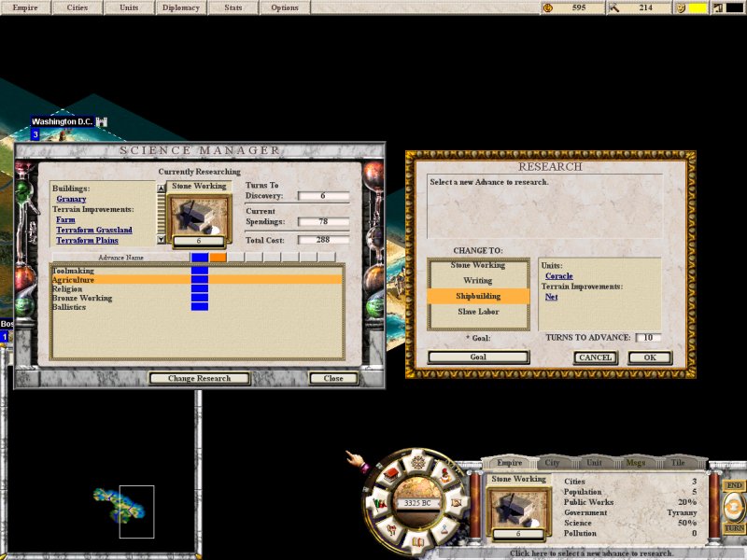Select Toolmaking in the advance list
This screenshot has width=747, height=560.
[x=197, y=271]
